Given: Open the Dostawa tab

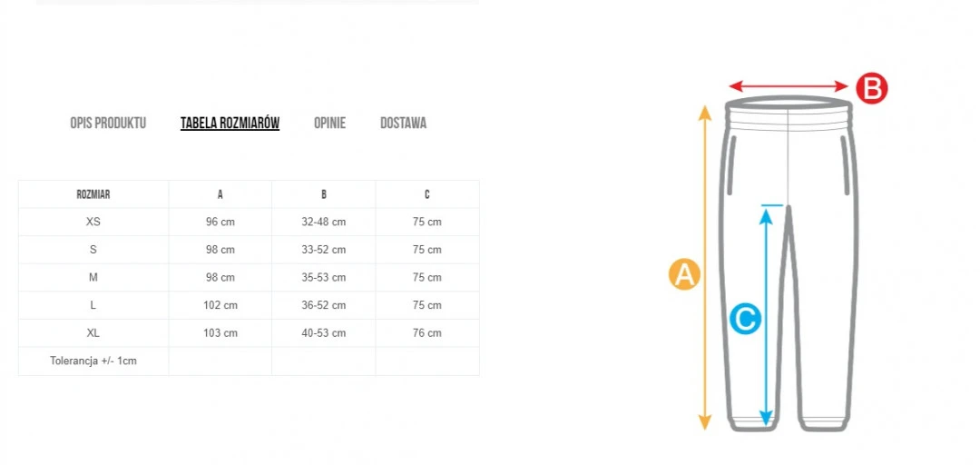Looking at the screenshot, I should pos(403,124).
